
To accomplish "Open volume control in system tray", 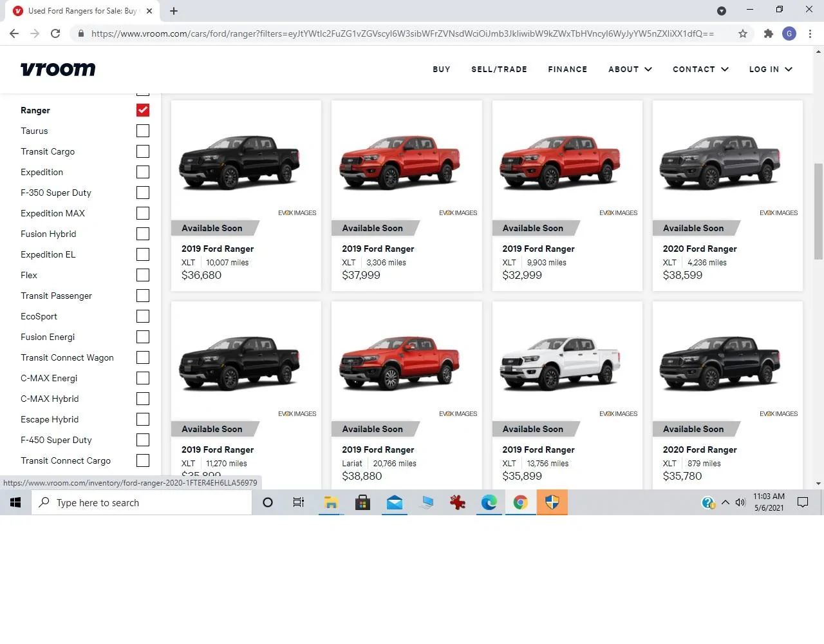I will [740, 502].
